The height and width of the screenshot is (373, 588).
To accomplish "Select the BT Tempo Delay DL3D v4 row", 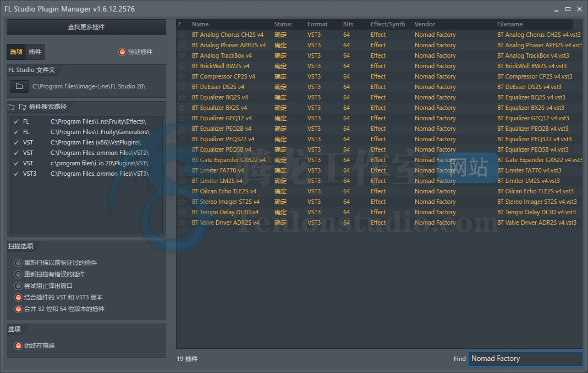I will click(225, 212).
